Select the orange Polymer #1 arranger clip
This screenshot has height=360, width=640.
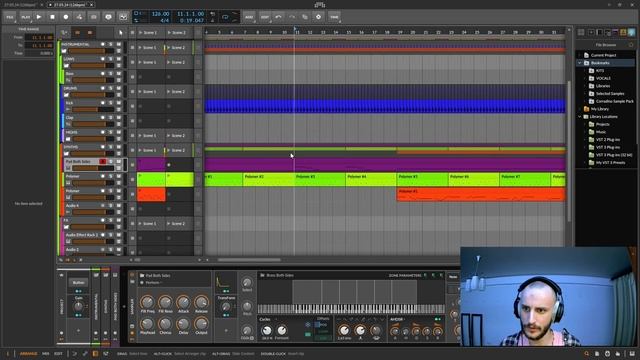point(481,194)
